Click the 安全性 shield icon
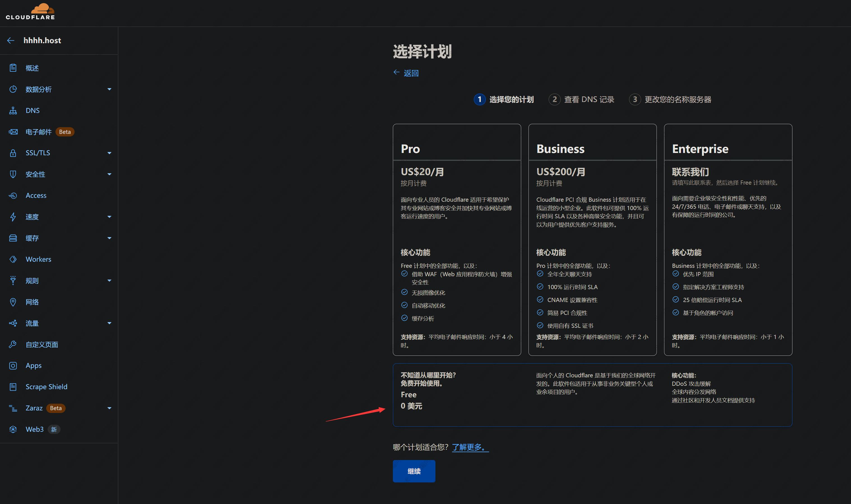This screenshot has width=851, height=504. [13, 174]
